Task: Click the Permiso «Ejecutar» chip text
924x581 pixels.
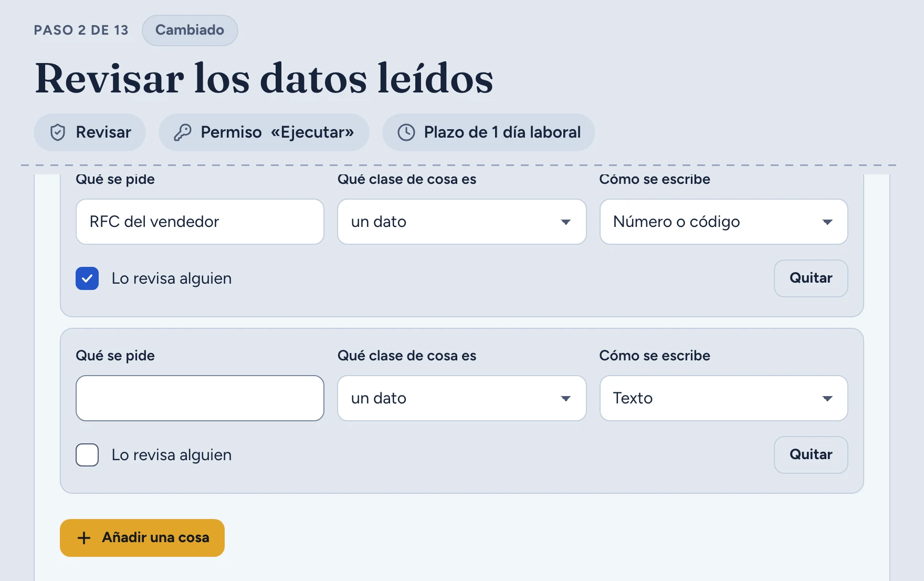Action: (277, 132)
